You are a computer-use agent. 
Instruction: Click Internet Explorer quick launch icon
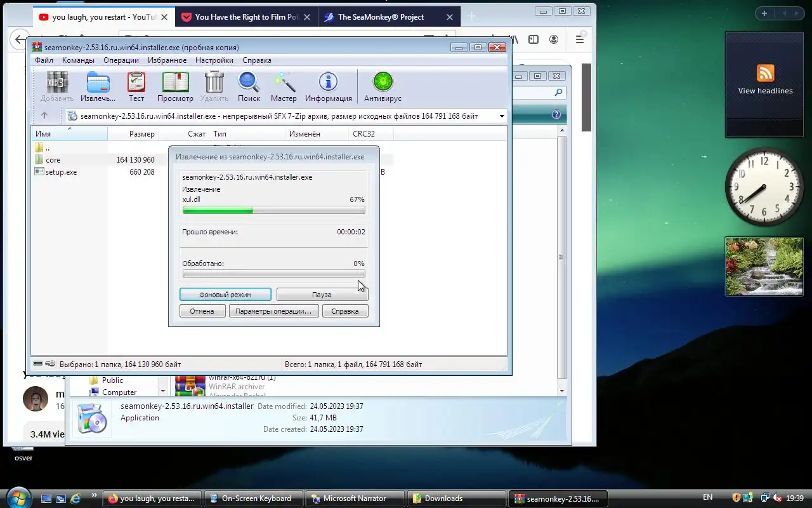point(75,498)
